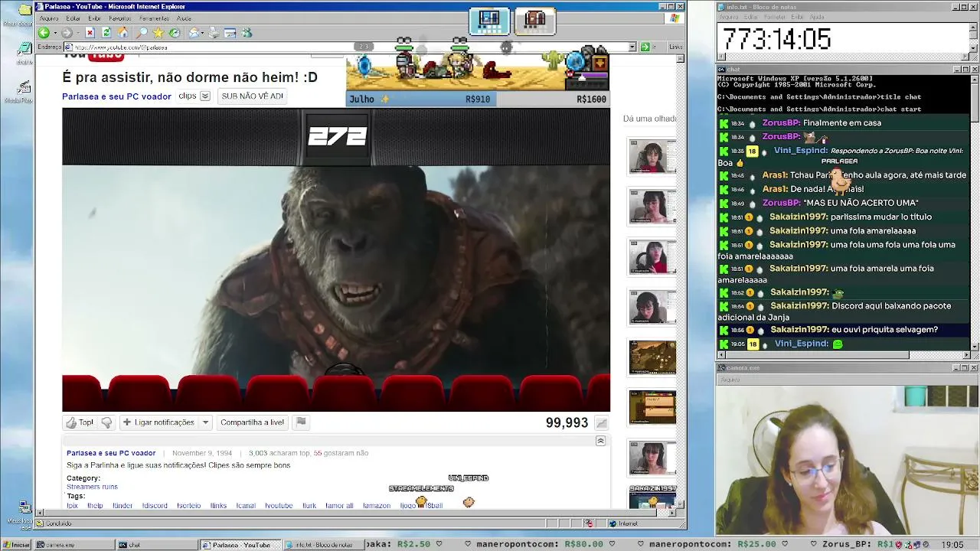
Task: Switch to info.txt - Bloco de notas taskbar button
Action: pos(323,545)
